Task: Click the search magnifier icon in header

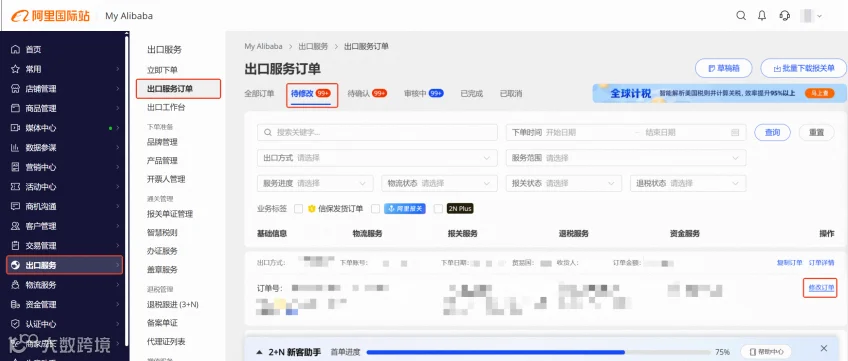Action: click(x=741, y=16)
